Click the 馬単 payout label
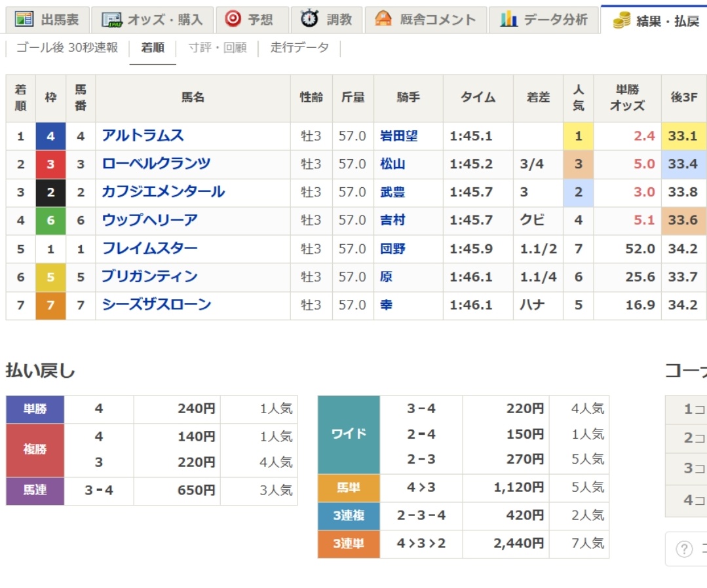This screenshot has width=707, height=588. [349, 488]
